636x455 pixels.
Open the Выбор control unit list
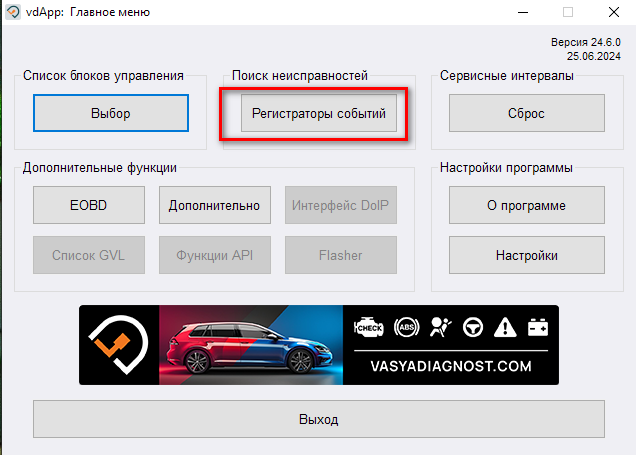pyautogui.click(x=111, y=113)
